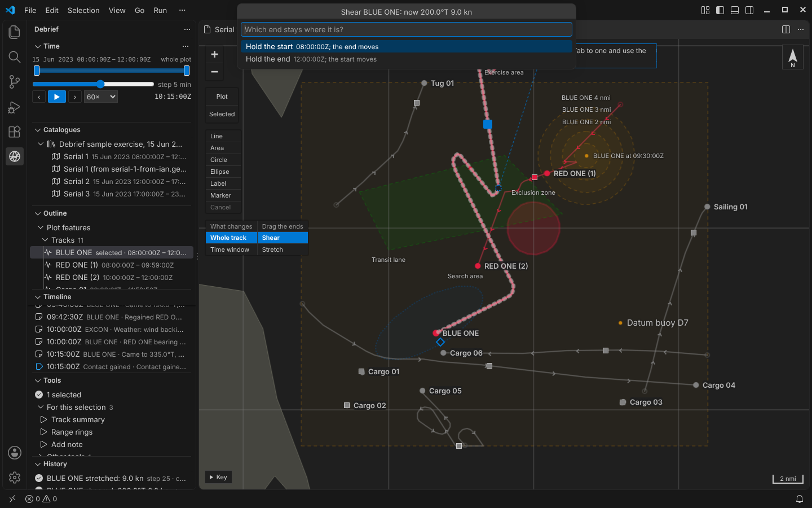812x508 pixels.
Task: Play the time animation
Action: 57,97
